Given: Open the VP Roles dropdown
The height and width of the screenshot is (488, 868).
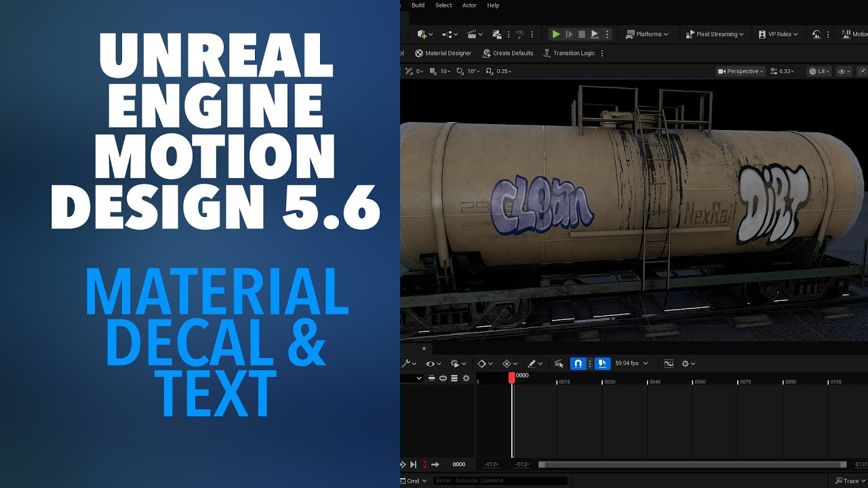Looking at the screenshot, I should pyautogui.click(x=778, y=34).
